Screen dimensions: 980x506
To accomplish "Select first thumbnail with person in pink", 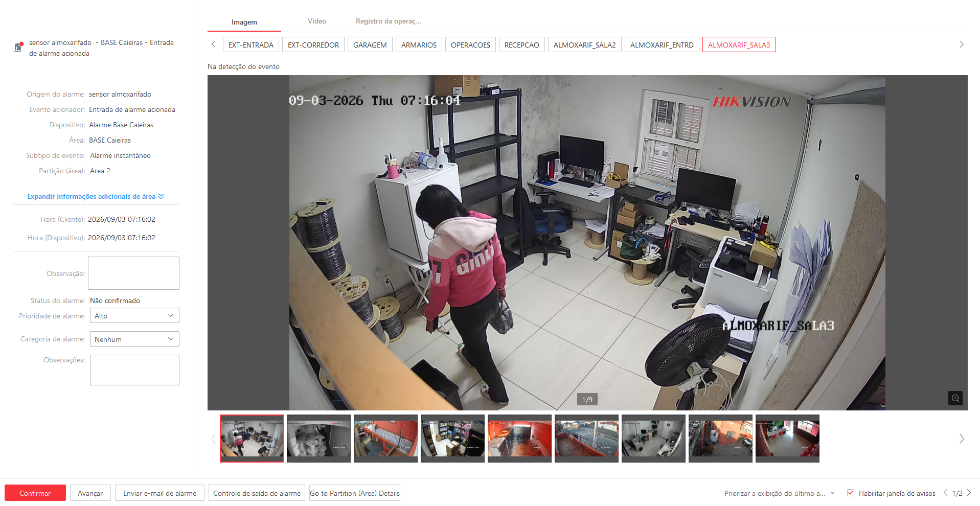I will (x=252, y=439).
